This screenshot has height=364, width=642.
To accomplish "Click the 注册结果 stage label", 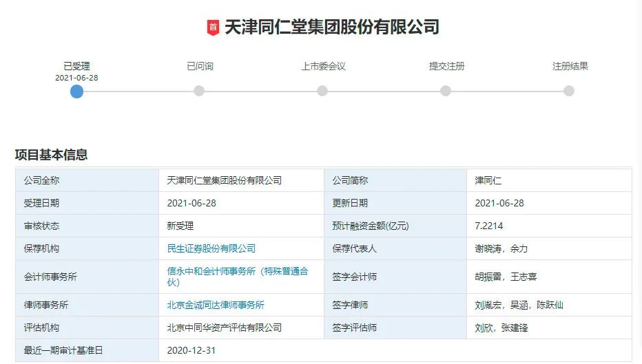I will (x=570, y=66).
